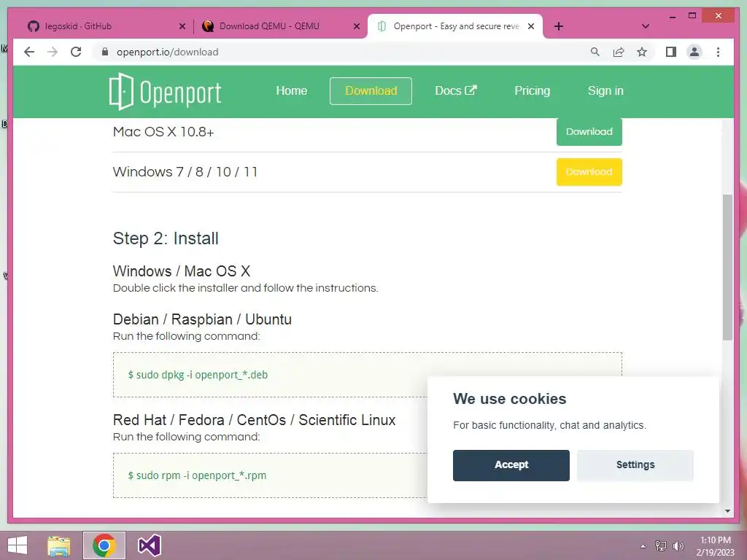Download the Mac OS X 10.8+ installer

[x=589, y=131]
